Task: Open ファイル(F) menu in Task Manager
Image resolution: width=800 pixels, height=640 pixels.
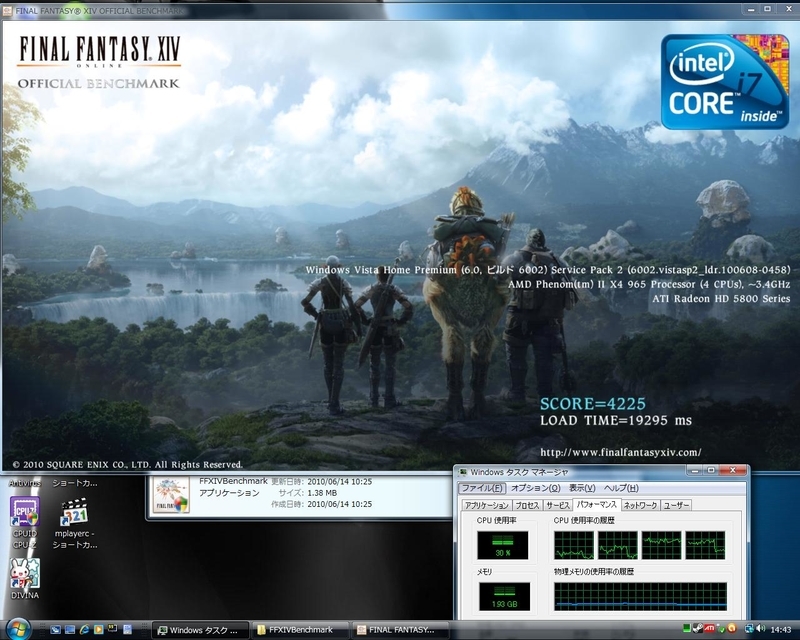Action: (481, 488)
